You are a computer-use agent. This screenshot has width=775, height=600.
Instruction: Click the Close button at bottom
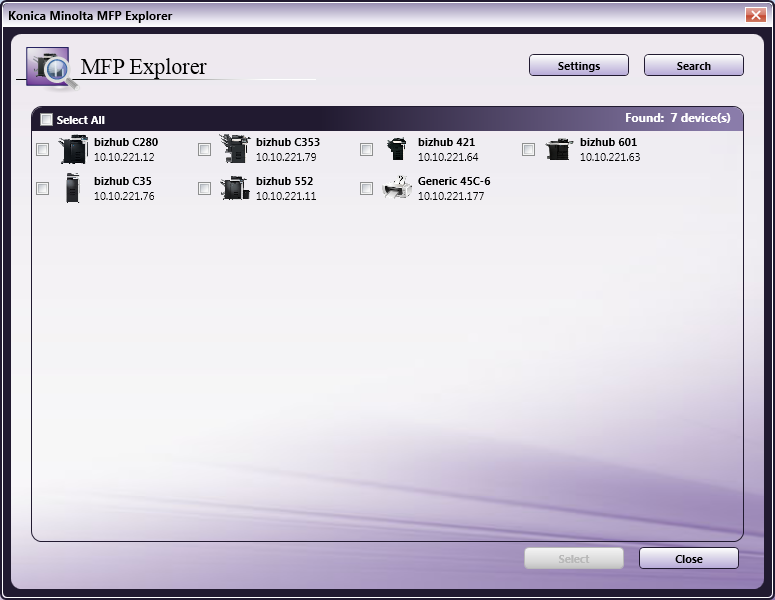coord(689,558)
